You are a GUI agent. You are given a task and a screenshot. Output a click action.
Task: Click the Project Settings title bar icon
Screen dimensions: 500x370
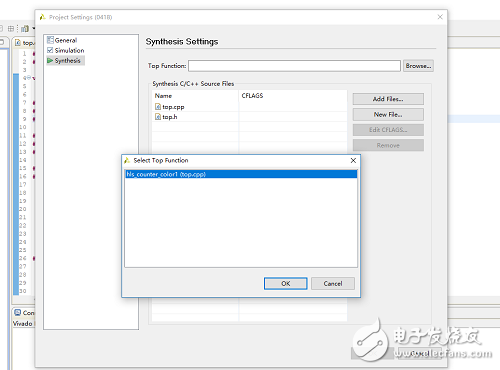[x=42, y=17]
